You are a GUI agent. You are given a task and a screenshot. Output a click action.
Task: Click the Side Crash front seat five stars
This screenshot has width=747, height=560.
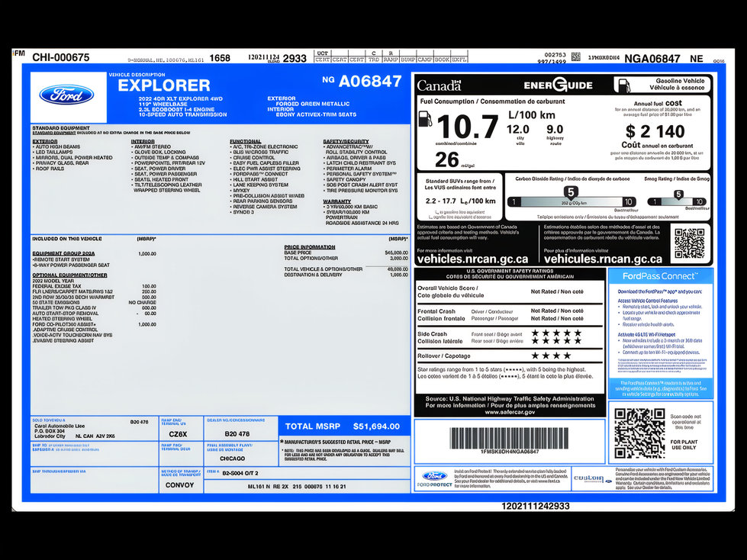(556, 333)
